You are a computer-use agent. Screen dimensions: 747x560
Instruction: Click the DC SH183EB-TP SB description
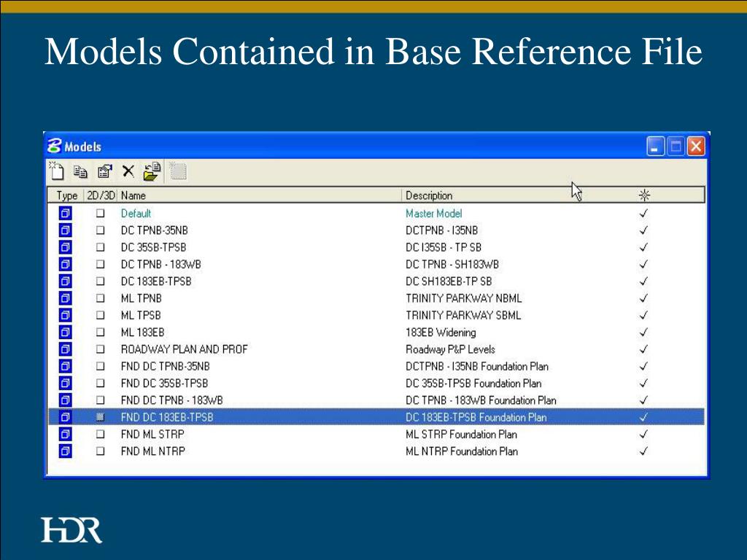tap(449, 281)
